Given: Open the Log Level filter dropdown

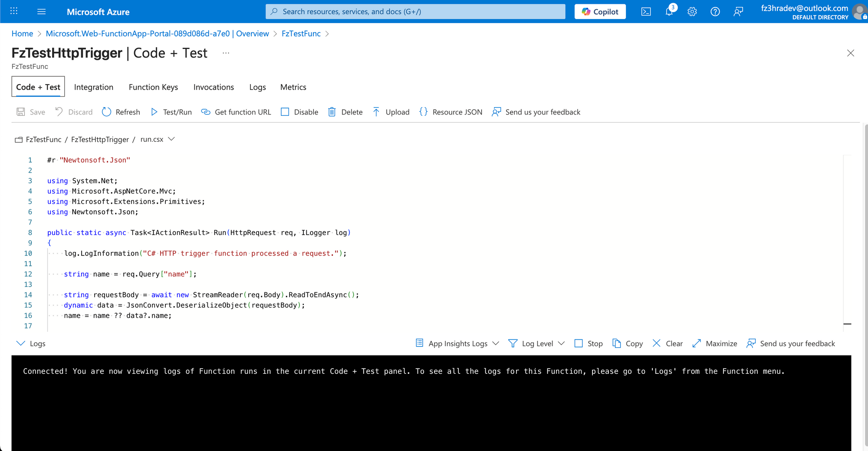Looking at the screenshot, I should point(561,343).
